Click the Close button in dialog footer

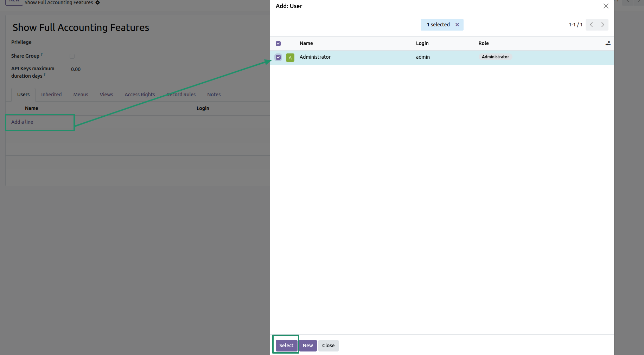(329, 346)
